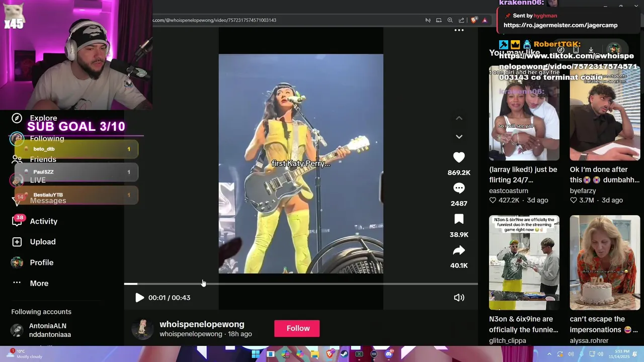Viewport: 644px width, 362px height.
Task: Open the whoispenelopewong creator name link
Action: point(202,324)
